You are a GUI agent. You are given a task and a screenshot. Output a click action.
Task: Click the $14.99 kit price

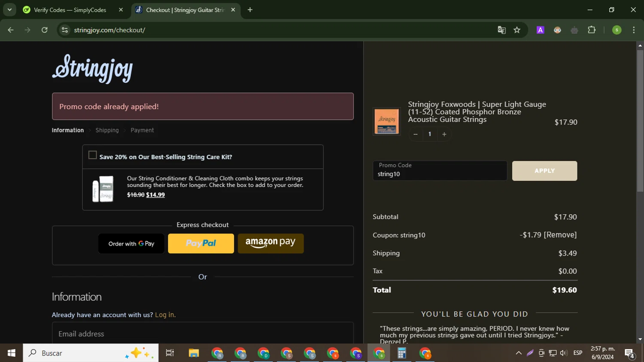tap(155, 195)
